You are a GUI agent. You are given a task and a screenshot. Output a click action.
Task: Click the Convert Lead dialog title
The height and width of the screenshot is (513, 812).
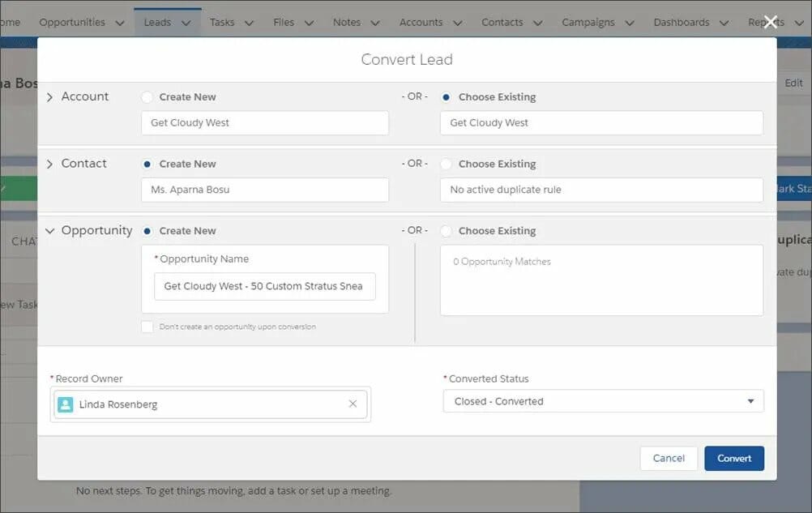(407, 59)
